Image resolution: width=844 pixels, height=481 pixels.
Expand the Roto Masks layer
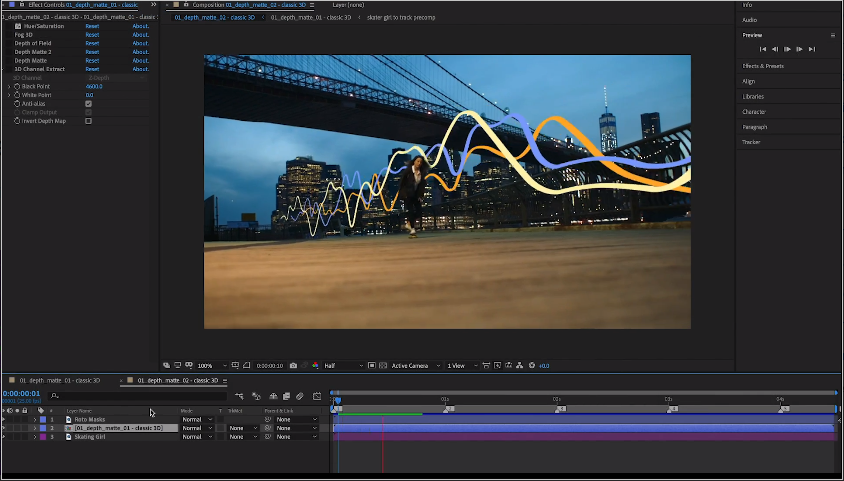[35, 420]
